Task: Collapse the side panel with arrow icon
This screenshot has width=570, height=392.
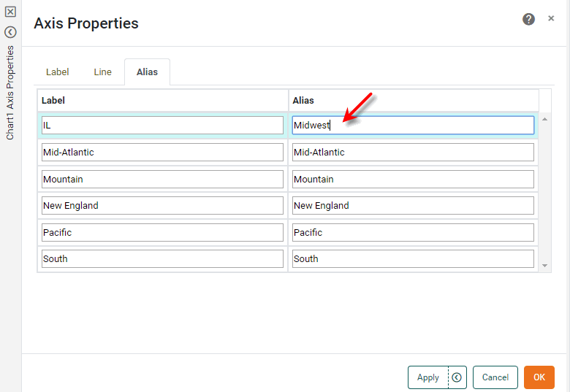Action: pyautogui.click(x=10, y=32)
